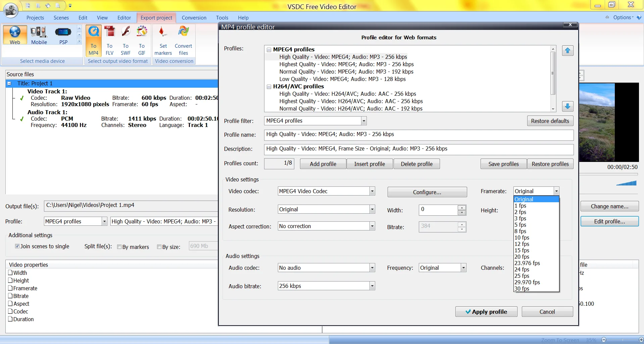This screenshot has width=644, height=344.
Task: Select To FLV output format
Action: pos(109,40)
